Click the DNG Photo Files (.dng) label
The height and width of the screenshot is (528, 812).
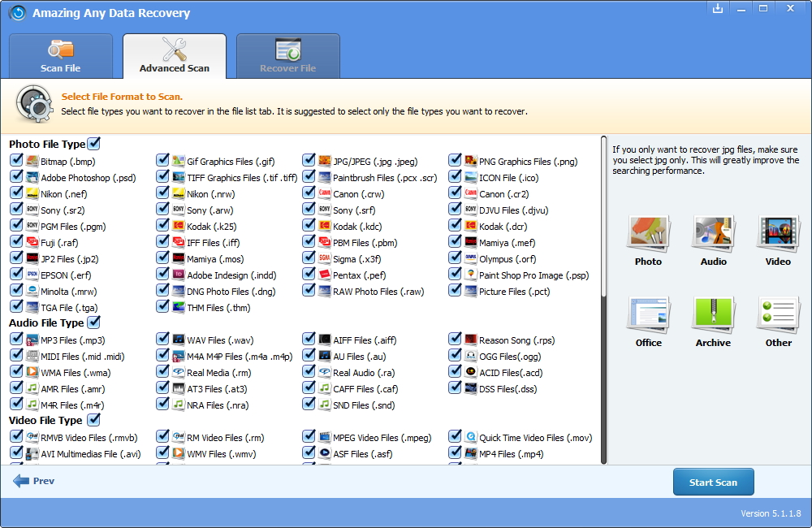pyautogui.click(x=231, y=292)
